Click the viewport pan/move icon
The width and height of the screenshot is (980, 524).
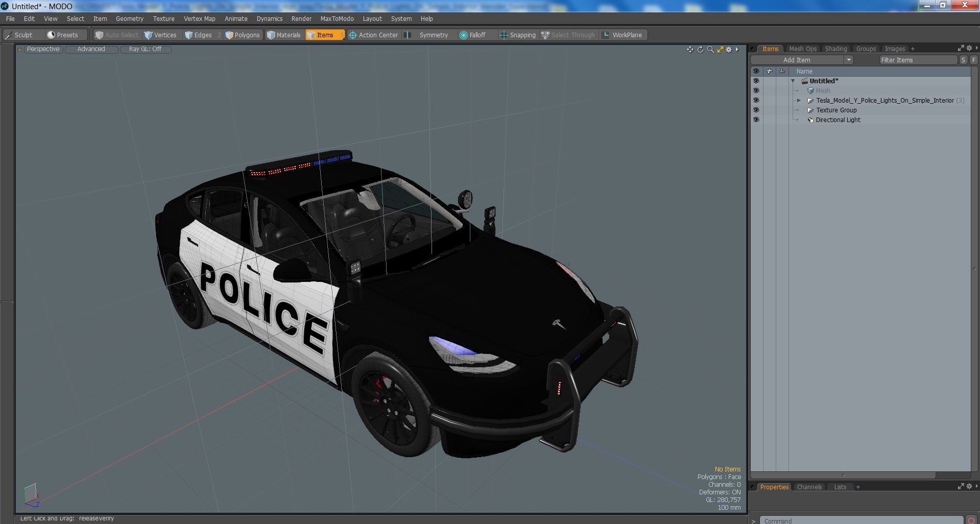[690, 50]
